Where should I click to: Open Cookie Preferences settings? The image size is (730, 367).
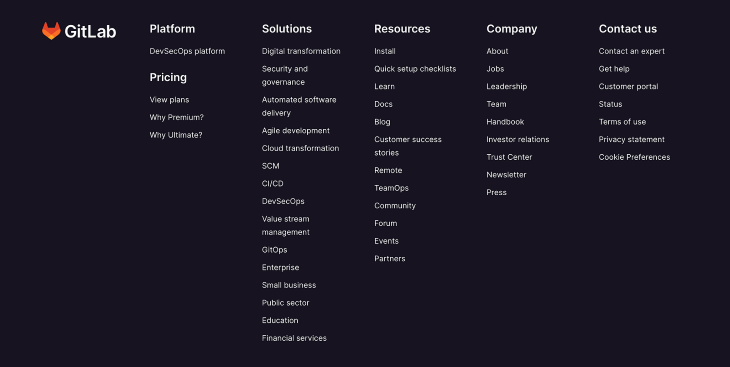click(x=635, y=157)
